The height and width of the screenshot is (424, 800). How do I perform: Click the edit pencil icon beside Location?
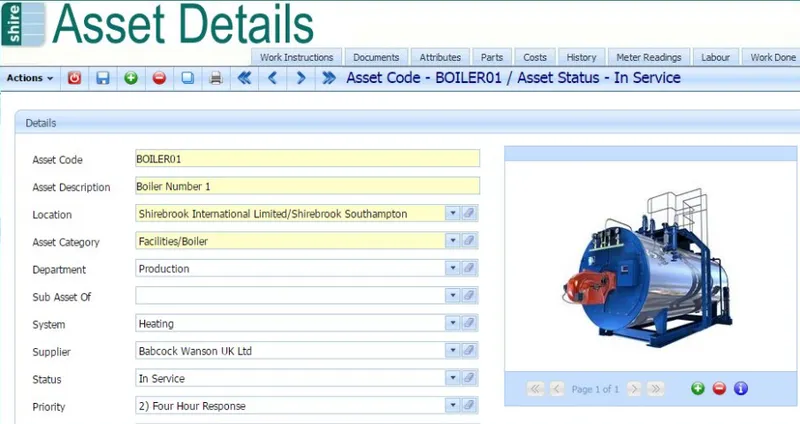469,213
